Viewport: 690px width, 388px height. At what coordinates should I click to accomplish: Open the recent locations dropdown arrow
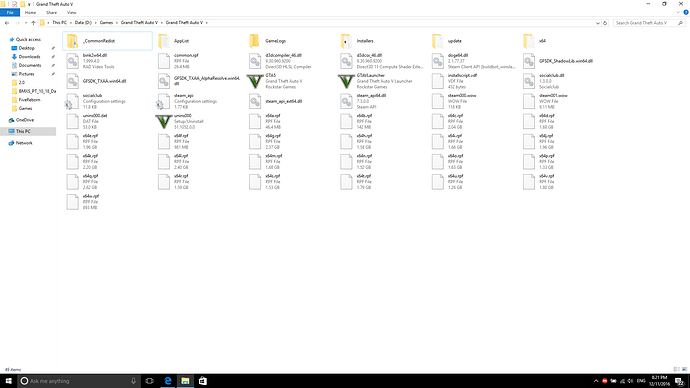(26, 23)
